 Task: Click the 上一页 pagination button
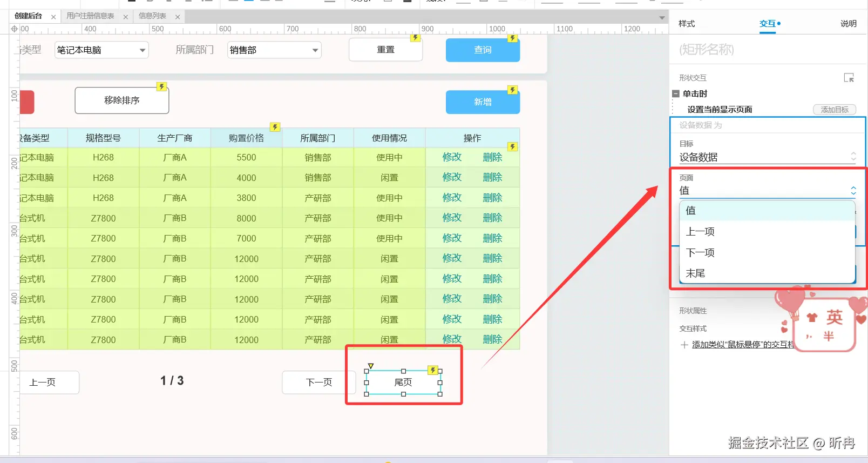(49, 383)
